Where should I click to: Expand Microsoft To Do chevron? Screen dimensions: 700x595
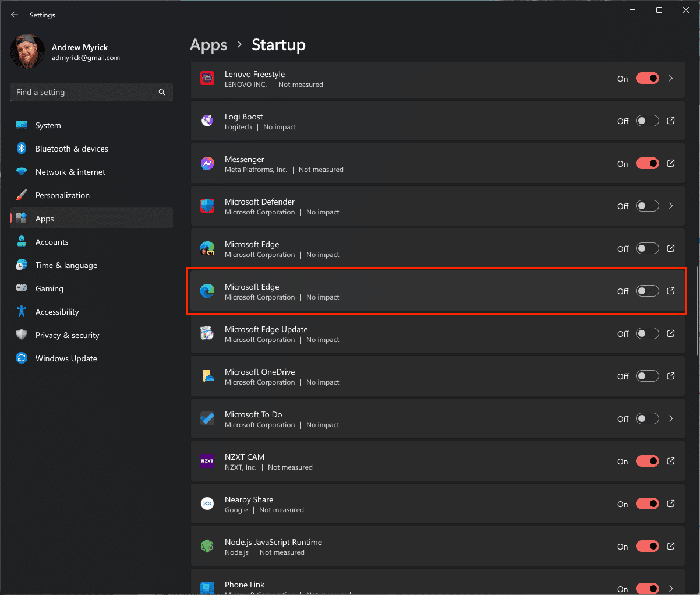(671, 418)
